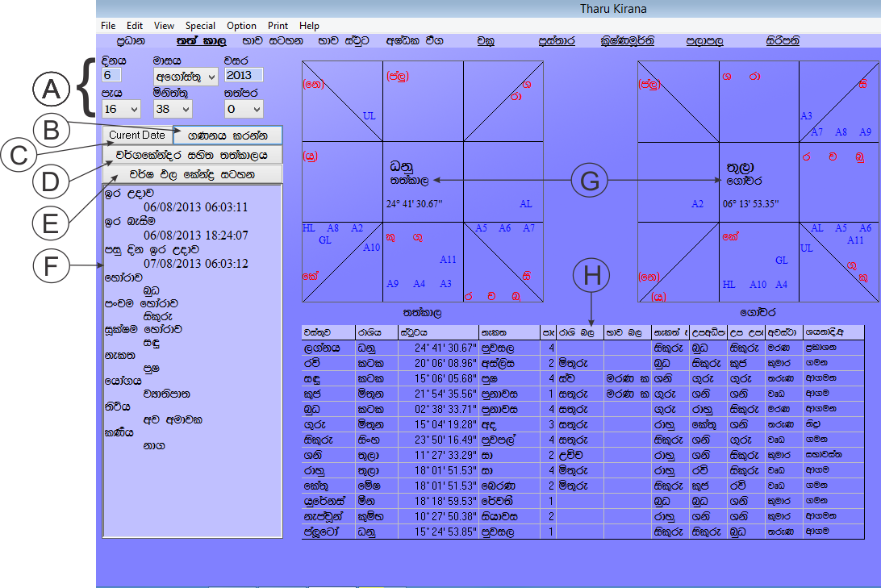
Task: Click the වර්ගකේන්ද්‍ර සහිත තත්කාලය button
Action: click(x=192, y=155)
